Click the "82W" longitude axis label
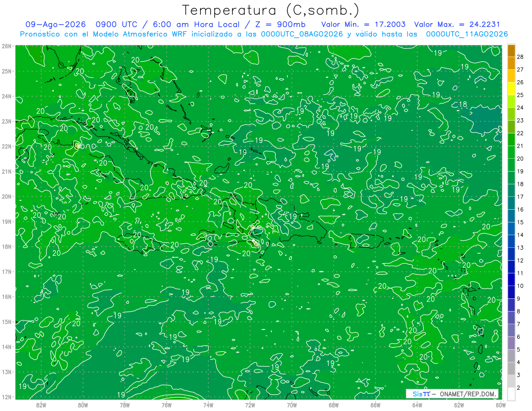 (x=41, y=405)
